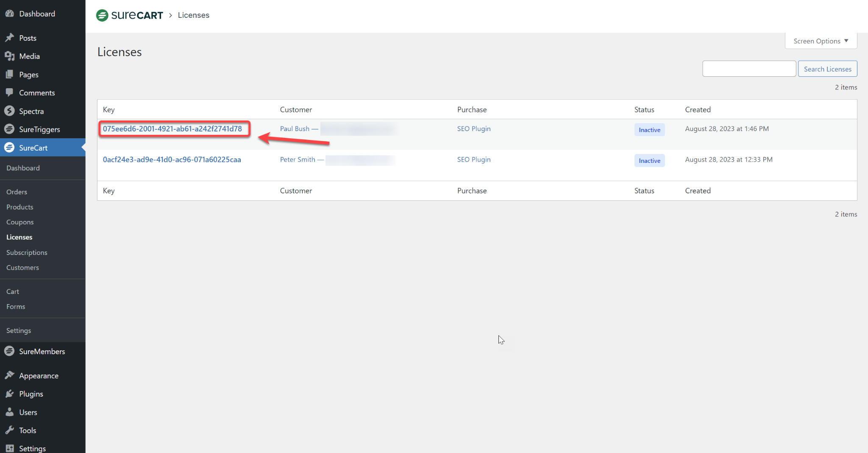Click the Appearance brush icon
The image size is (868, 453).
coord(10,375)
